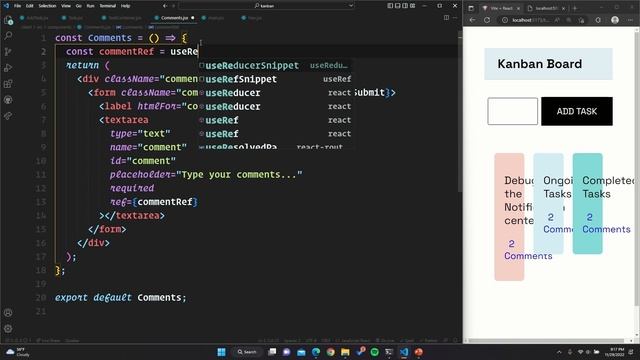Open 2 Comments link under Completed Tasks
This screenshot has height=360, width=640.
606,223
